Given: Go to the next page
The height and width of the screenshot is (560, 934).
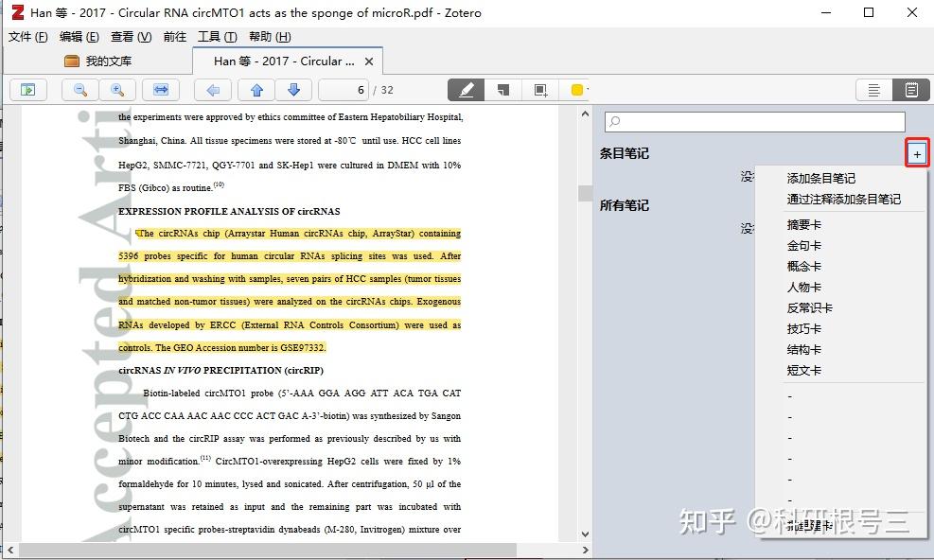Looking at the screenshot, I should click(294, 89).
